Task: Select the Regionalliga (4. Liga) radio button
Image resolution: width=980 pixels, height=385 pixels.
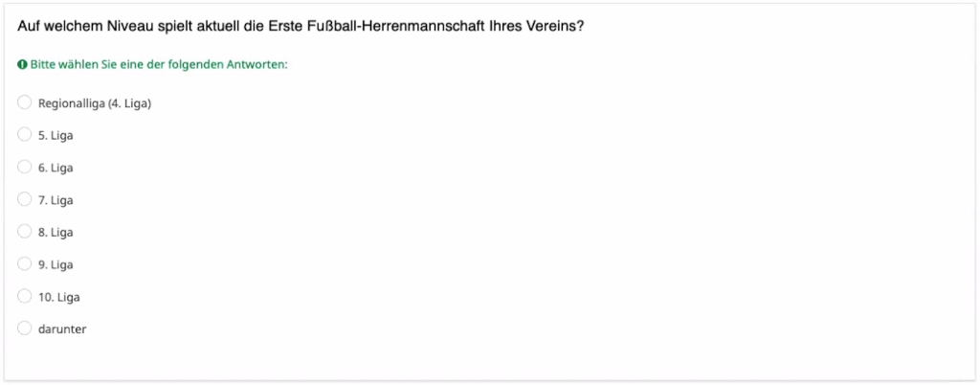Action: (24, 102)
